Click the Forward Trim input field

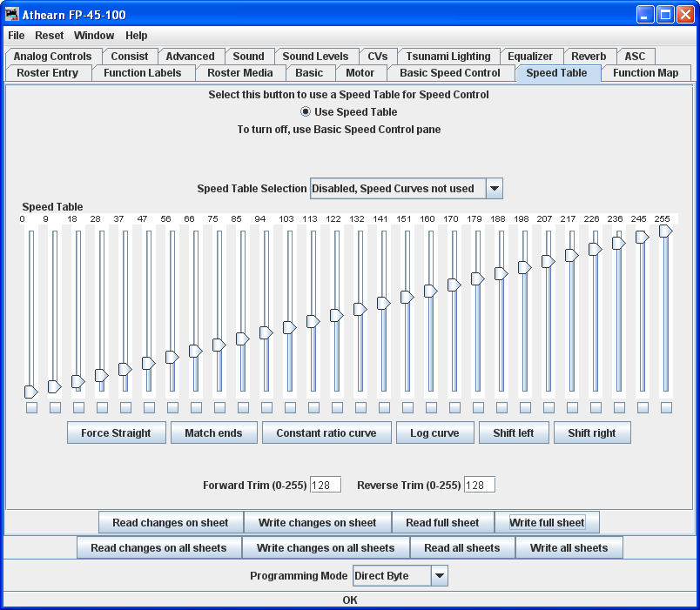(x=325, y=485)
